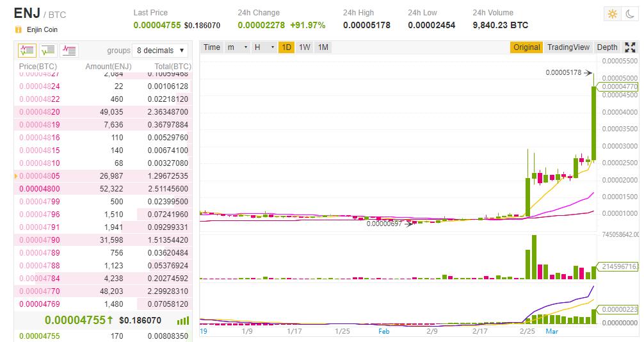Screen dimensions: 644x342
Task: Click the green signal bars icon
Action: [183, 321]
